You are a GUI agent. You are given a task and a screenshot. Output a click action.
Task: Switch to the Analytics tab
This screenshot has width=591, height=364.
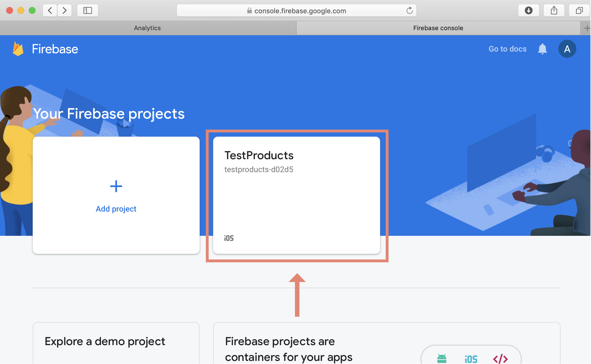pyautogui.click(x=147, y=28)
